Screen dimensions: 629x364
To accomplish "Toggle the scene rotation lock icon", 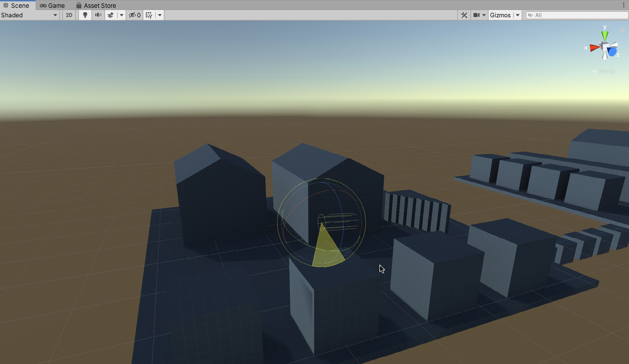I will click(x=622, y=30).
